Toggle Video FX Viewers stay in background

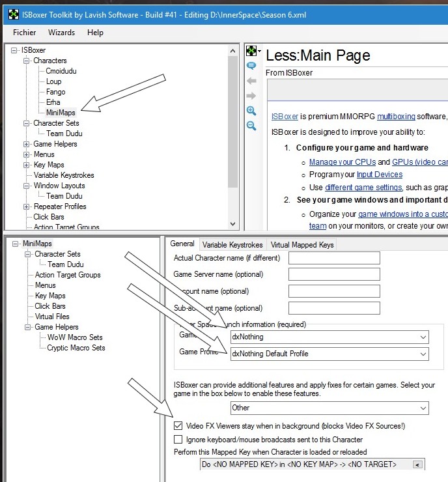pyautogui.click(x=178, y=425)
